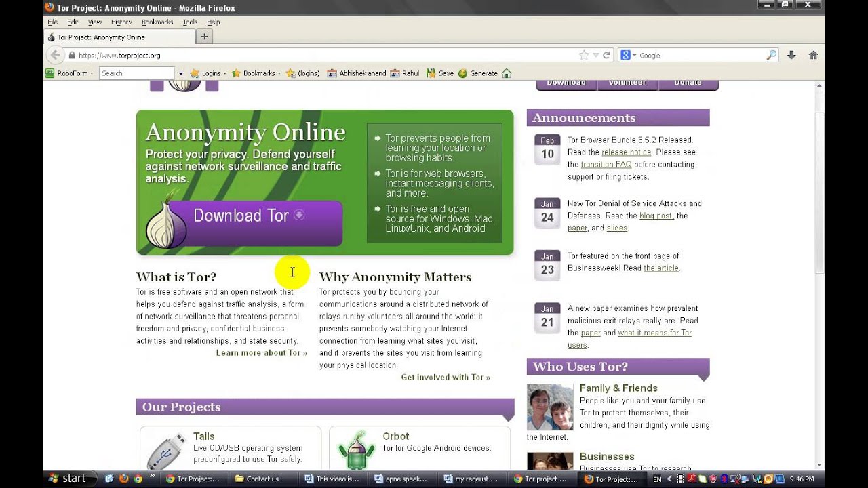Click the browser Back arrow button

[x=55, y=55]
